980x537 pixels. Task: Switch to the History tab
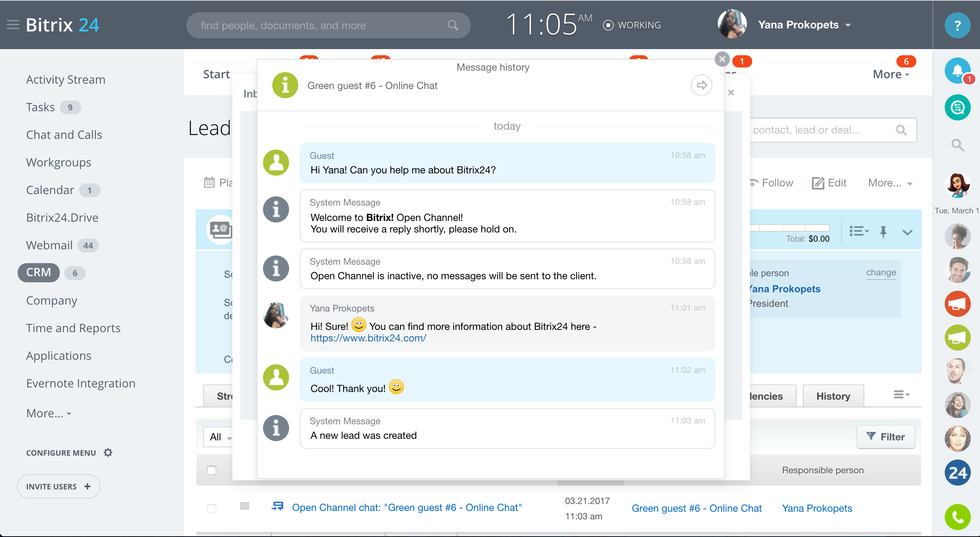coord(833,396)
